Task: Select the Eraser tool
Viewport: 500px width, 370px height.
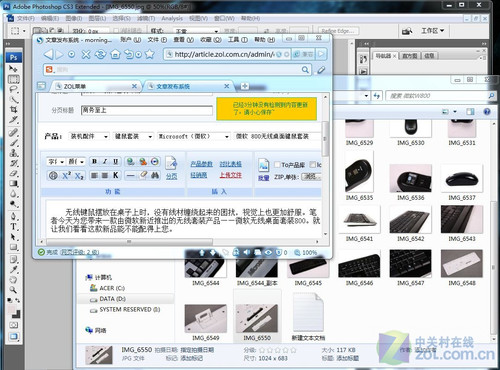Action: coord(14,173)
